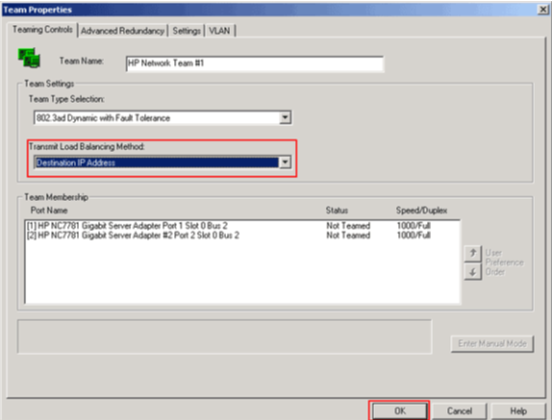Move adapter down in preference order
The width and height of the screenshot is (552, 420).
pyautogui.click(x=472, y=271)
